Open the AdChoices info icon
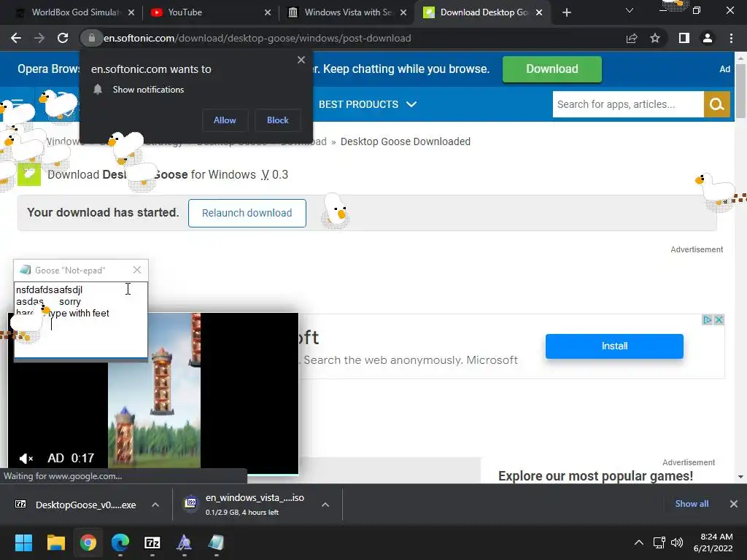Image resolution: width=747 pixels, height=560 pixels. pyautogui.click(x=708, y=319)
